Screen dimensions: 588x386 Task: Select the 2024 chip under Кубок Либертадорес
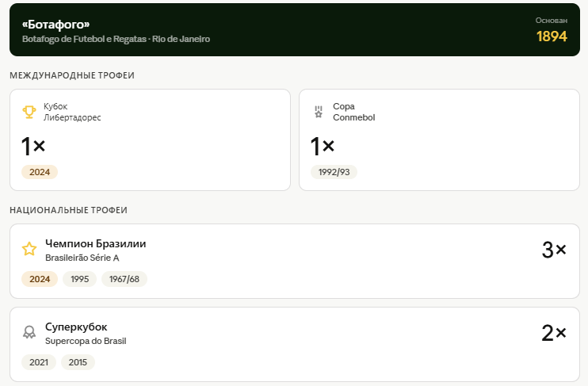coord(40,172)
